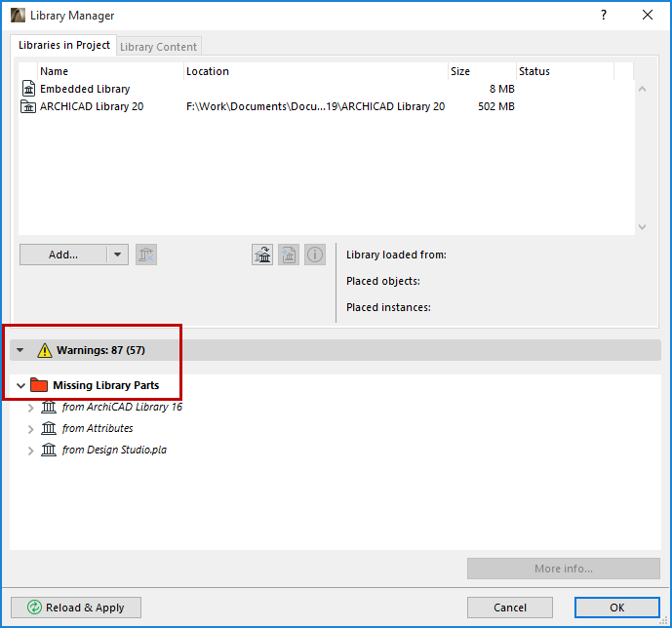
Task: Click the Placed objects: label
Action: [383, 281]
